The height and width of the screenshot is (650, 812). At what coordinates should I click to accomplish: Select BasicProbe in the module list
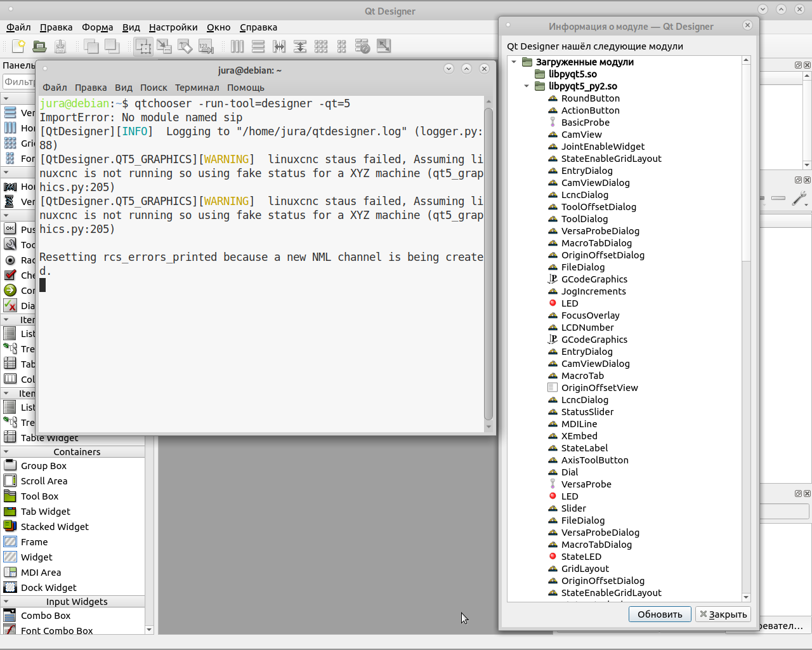click(x=585, y=123)
